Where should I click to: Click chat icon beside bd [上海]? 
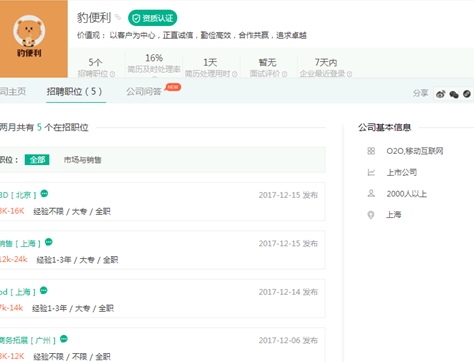click(44, 290)
